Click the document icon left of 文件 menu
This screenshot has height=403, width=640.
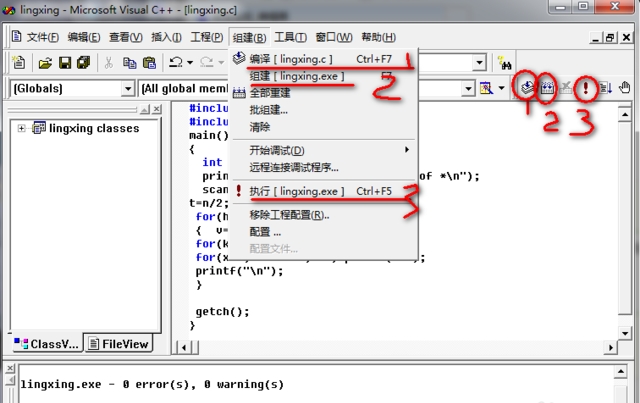(16, 36)
